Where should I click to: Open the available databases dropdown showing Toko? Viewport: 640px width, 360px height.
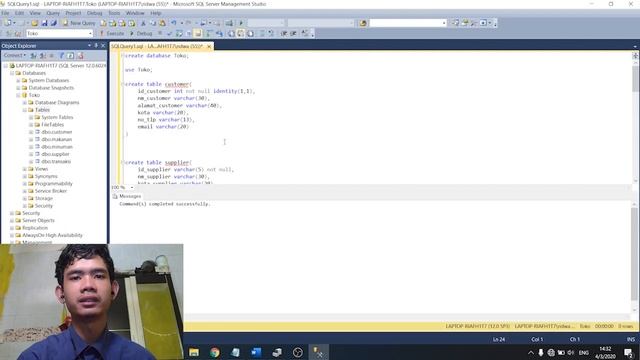(60, 33)
